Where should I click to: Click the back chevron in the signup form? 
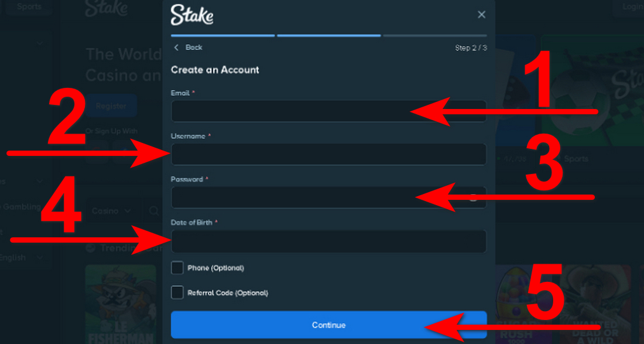(x=175, y=47)
